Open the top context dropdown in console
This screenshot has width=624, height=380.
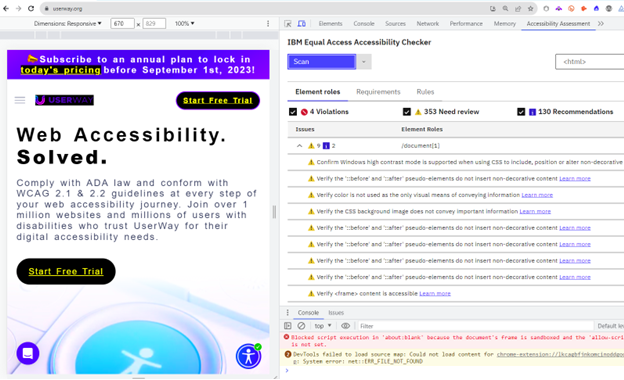323,326
